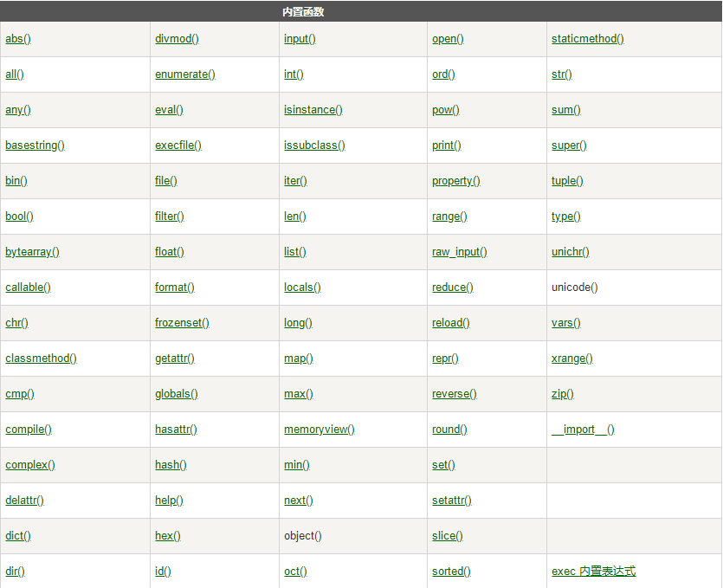This screenshot has width=723, height=588.
Task: Click the unicode() table cell text
Action: pos(575,288)
